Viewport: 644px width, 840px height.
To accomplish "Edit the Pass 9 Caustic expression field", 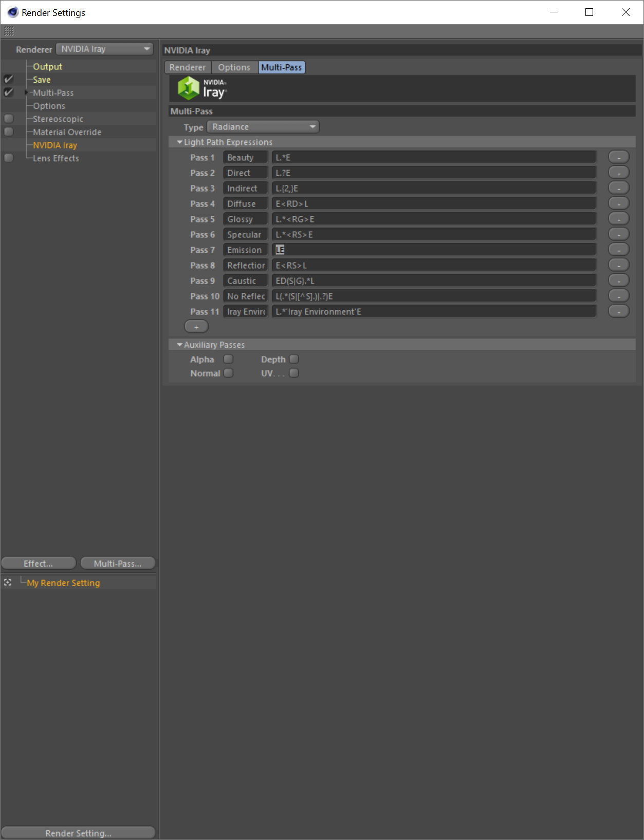I will (434, 281).
